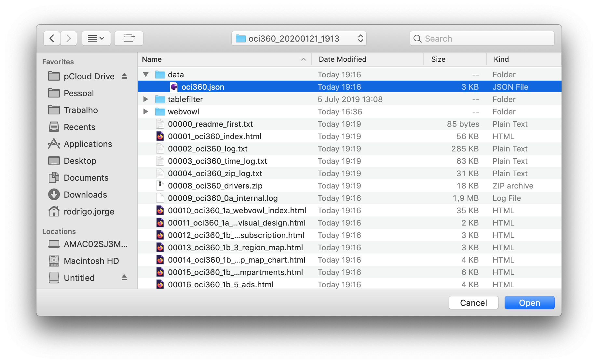Open pCloud Drive in sidebar

(x=89, y=76)
